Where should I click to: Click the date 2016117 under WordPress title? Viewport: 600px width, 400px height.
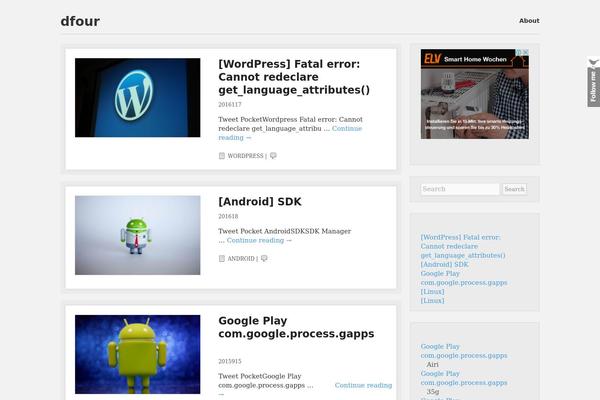(x=230, y=104)
